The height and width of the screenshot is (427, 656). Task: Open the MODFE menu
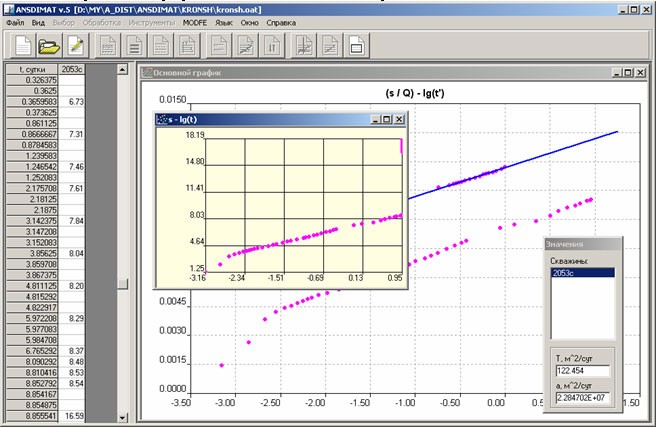(196, 21)
